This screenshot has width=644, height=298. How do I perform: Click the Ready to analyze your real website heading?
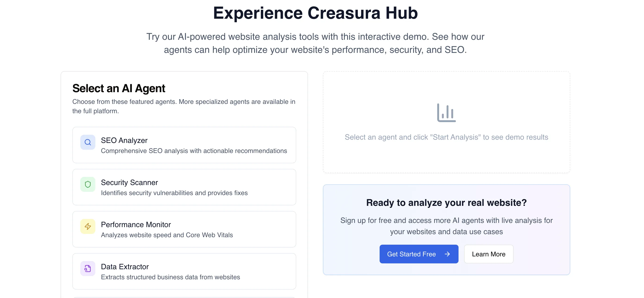tap(446, 203)
